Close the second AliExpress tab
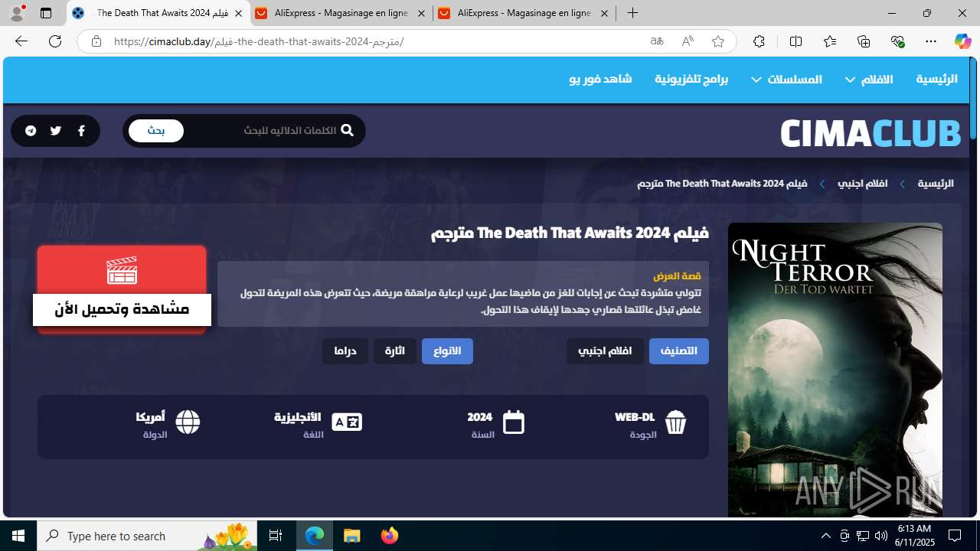Viewport: 980px width, 551px height. click(604, 14)
